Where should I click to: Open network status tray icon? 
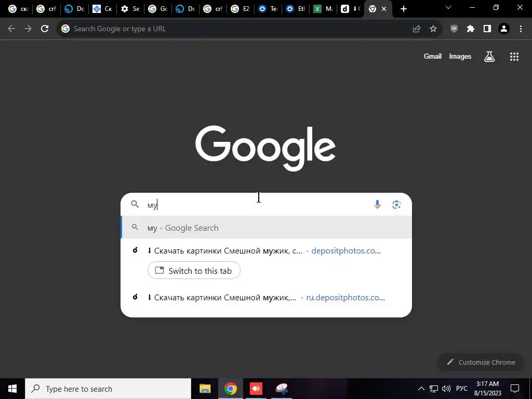pos(434,389)
